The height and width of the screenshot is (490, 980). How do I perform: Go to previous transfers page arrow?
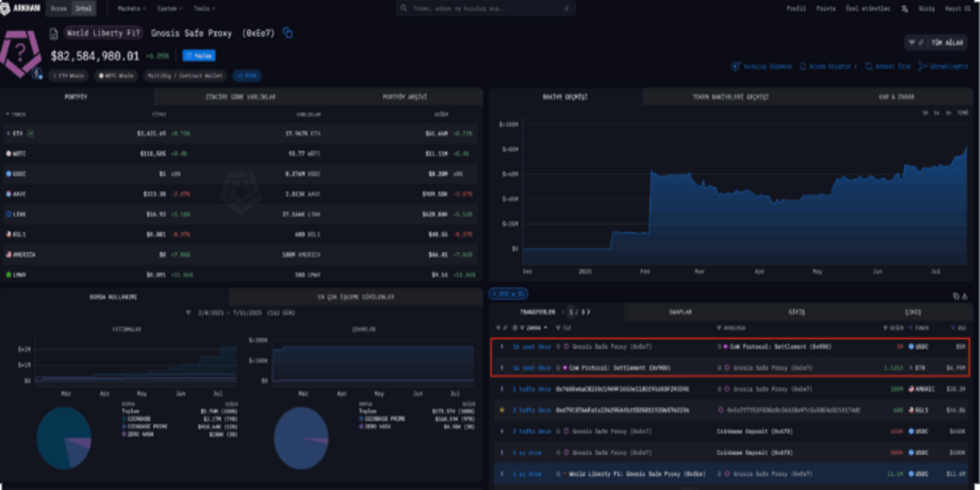pos(561,312)
